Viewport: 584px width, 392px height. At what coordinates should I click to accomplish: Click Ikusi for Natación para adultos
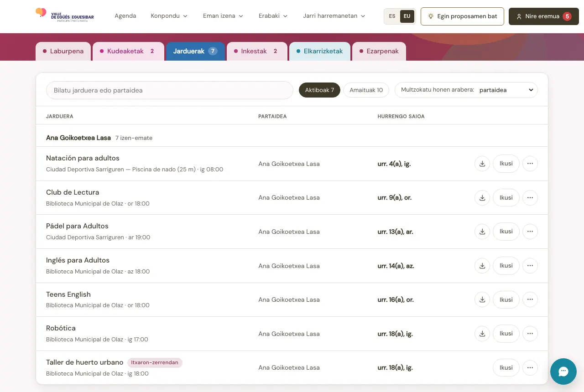click(x=506, y=164)
